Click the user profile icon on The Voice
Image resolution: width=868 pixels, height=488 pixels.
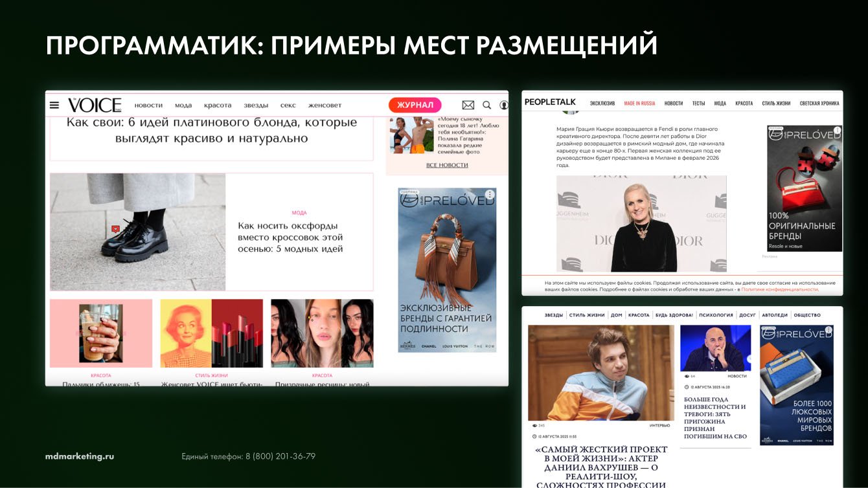pyautogui.click(x=504, y=105)
